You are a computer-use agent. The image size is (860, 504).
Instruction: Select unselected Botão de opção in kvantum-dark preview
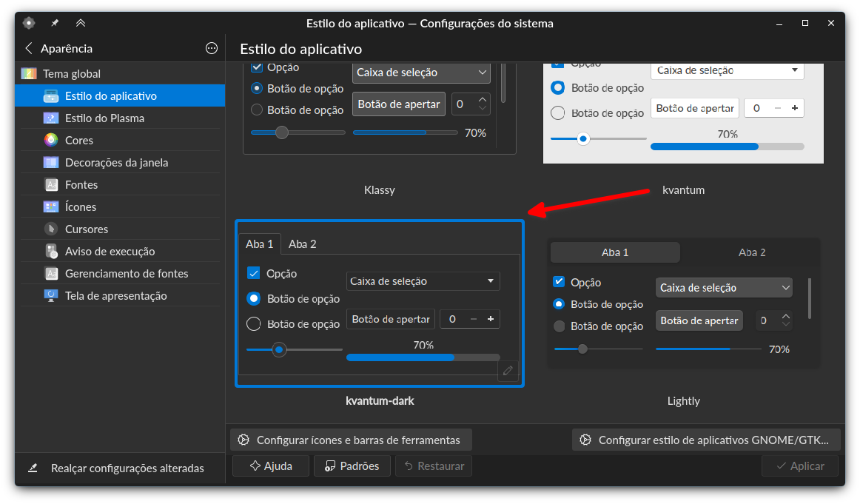tap(253, 324)
